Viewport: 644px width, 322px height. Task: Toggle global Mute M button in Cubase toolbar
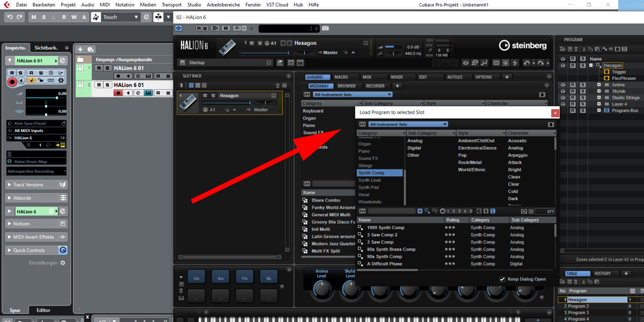pos(34,17)
